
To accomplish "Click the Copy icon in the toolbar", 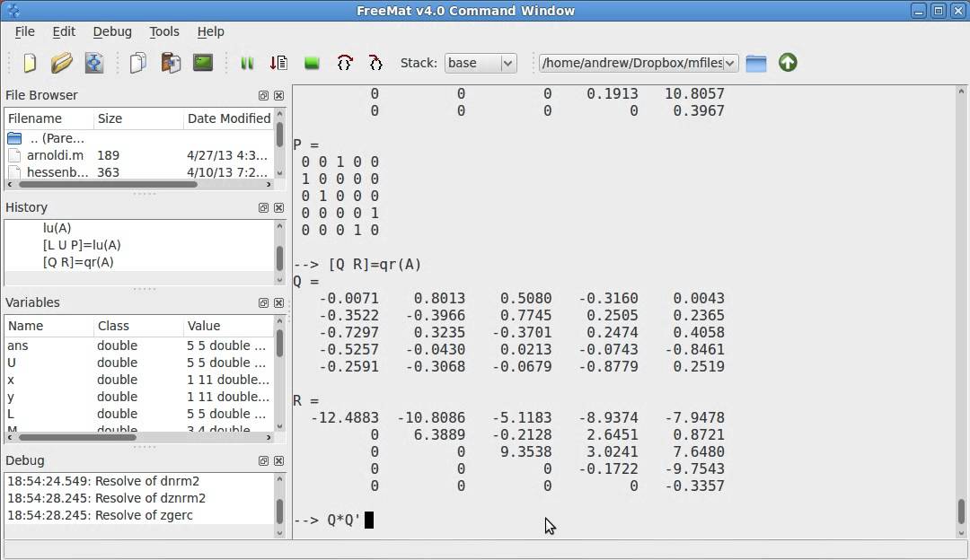I will (x=138, y=63).
